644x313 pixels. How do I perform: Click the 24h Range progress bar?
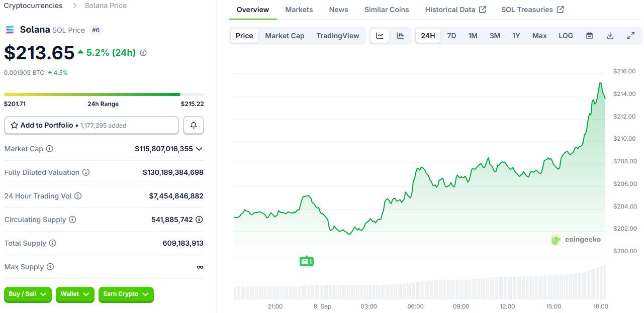[x=104, y=94]
